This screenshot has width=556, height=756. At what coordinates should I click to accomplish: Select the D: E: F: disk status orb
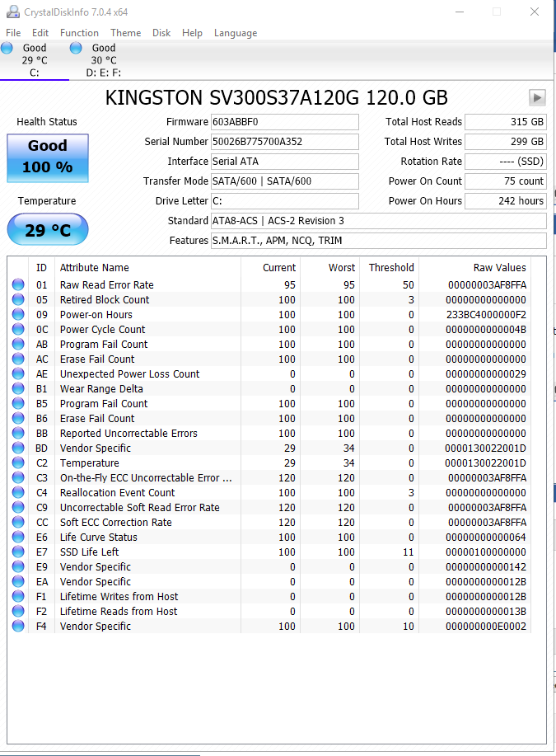pyautogui.click(x=76, y=48)
